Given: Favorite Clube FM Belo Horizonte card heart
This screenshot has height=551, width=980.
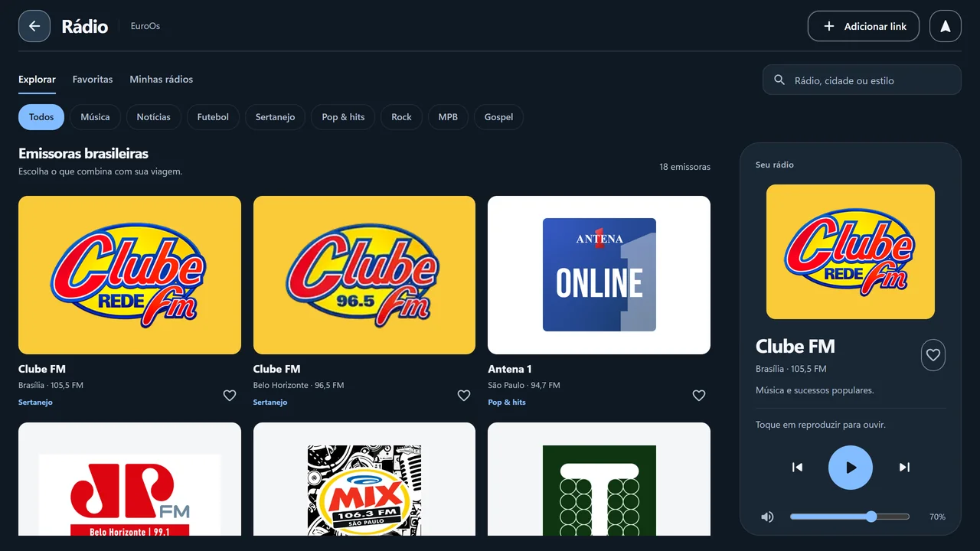Looking at the screenshot, I should 464,395.
